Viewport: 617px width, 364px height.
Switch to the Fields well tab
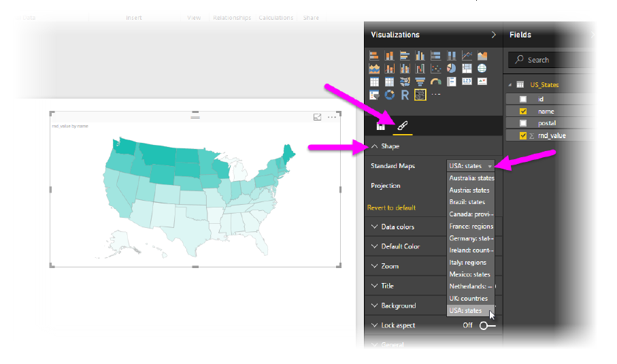click(x=380, y=126)
